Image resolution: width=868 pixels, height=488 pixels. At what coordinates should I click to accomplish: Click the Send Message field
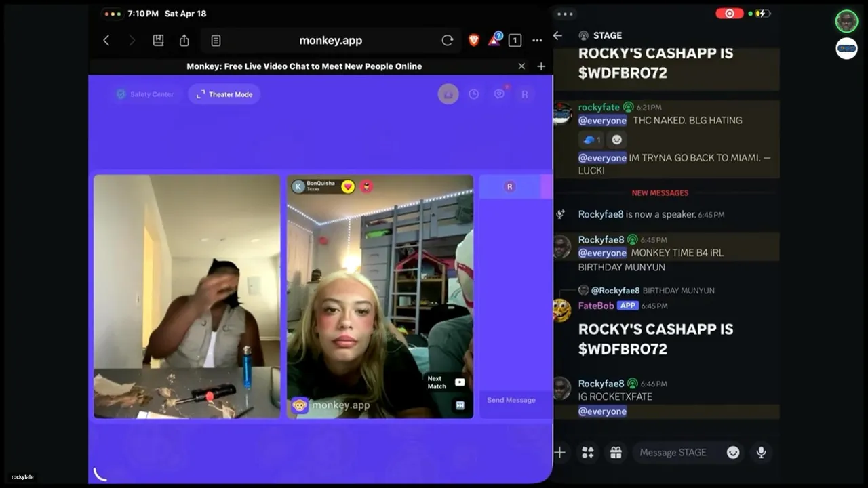click(512, 400)
